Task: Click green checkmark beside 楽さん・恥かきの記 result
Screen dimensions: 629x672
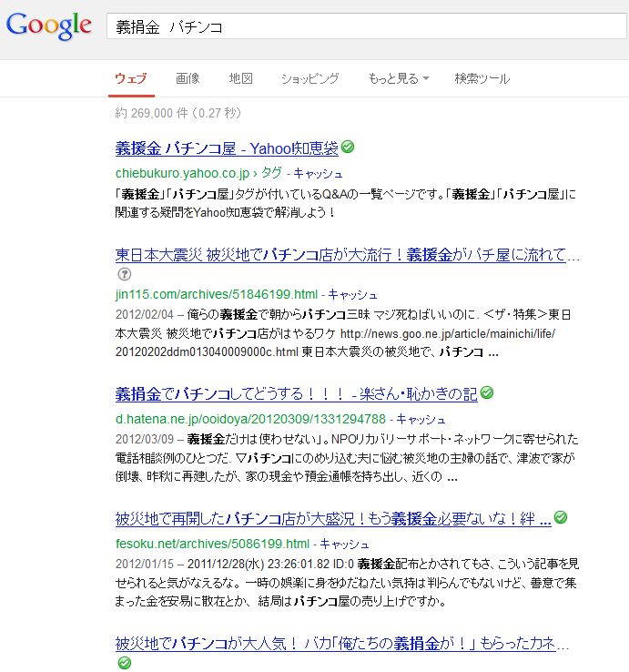Action: click(x=487, y=392)
